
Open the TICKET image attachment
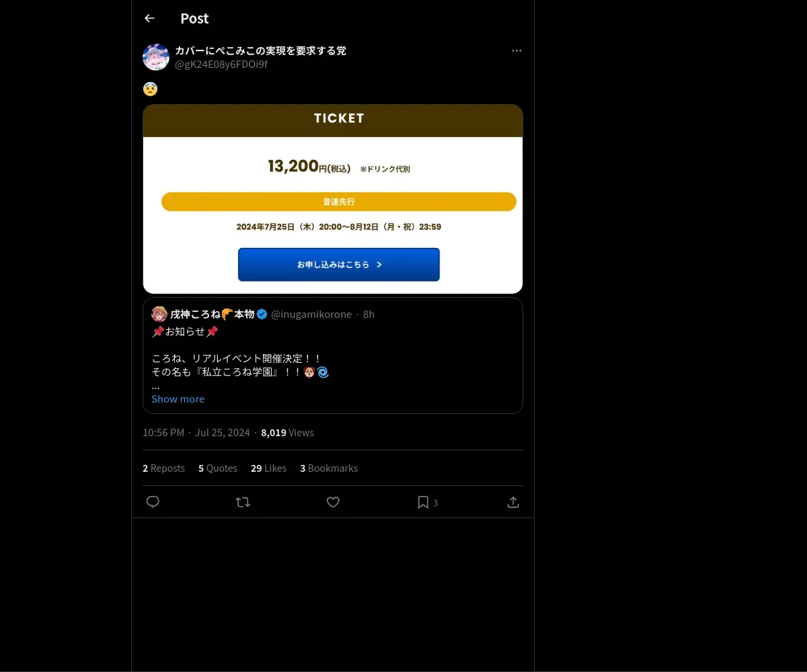333,199
